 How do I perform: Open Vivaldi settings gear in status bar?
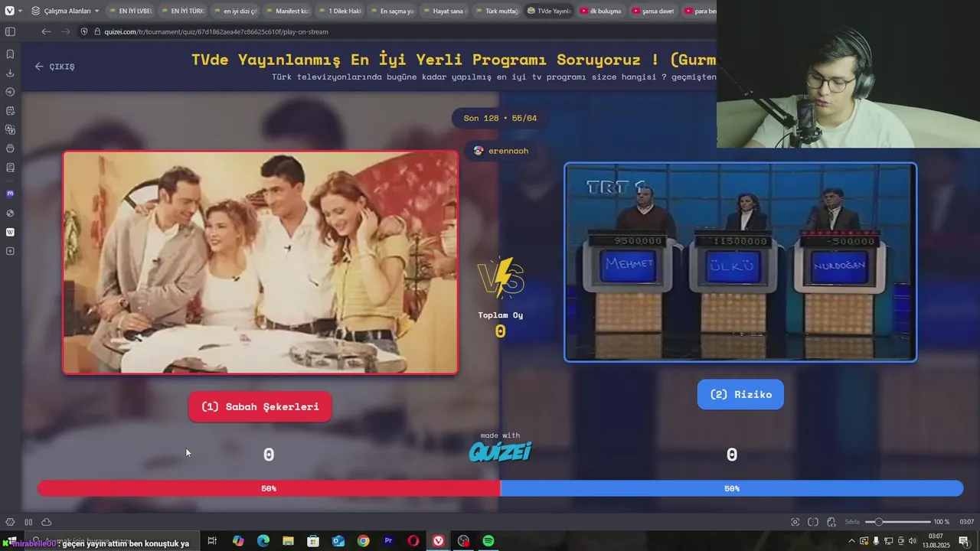click(10, 522)
